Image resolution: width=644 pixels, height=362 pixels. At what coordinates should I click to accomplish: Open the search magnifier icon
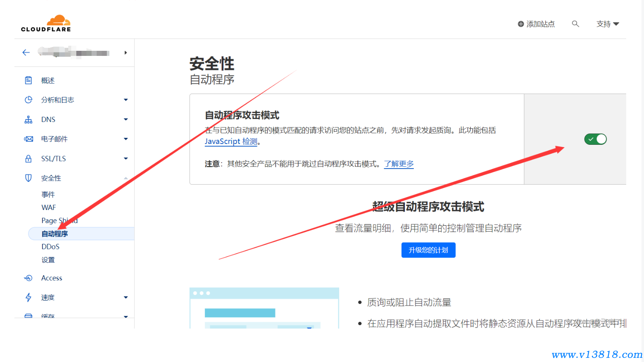coord(575,24)
